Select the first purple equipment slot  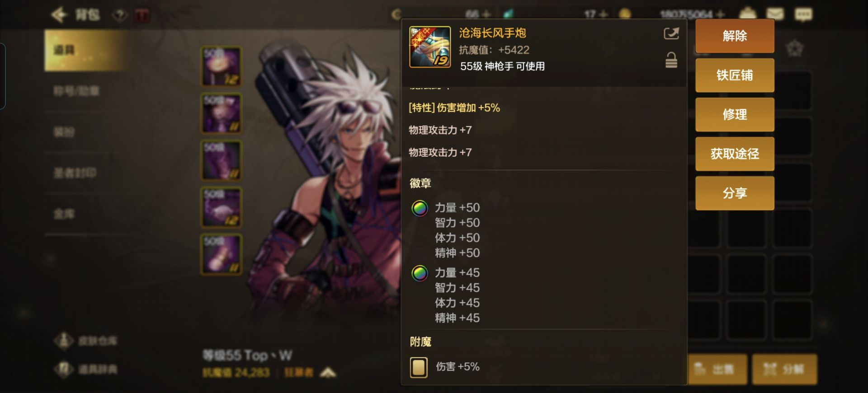point(221,66)
